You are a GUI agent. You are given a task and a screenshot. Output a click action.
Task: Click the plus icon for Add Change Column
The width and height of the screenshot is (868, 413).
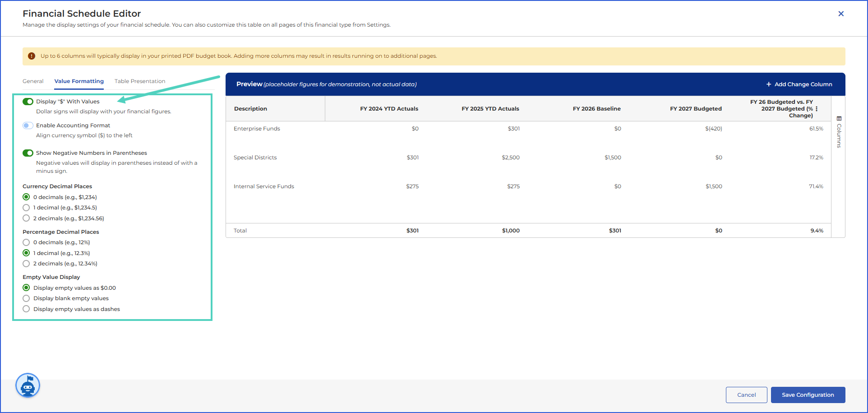tap(769, 84)
